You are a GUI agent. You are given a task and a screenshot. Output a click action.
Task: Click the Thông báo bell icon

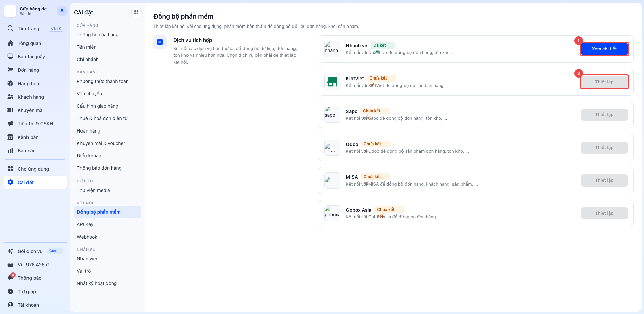tap(10, 278)
